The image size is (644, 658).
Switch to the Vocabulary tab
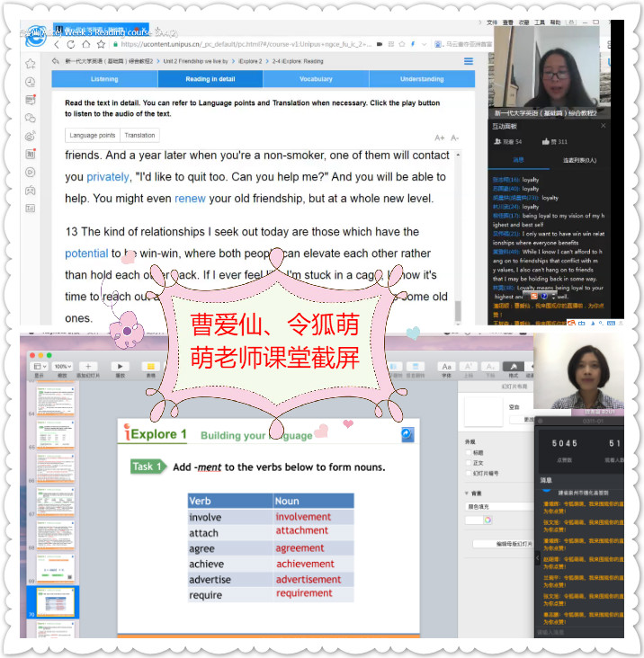316,79
